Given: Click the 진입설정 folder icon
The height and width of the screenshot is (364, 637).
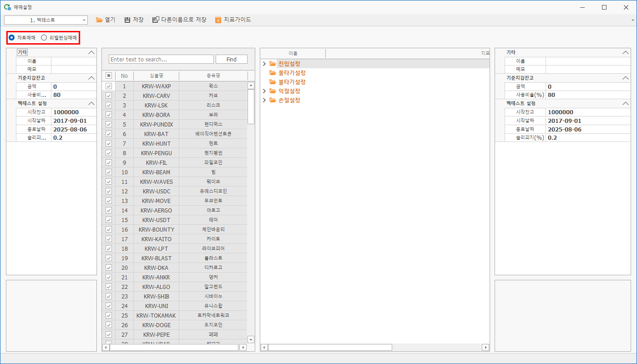Looking at the screenshot, I should point(273,64).
